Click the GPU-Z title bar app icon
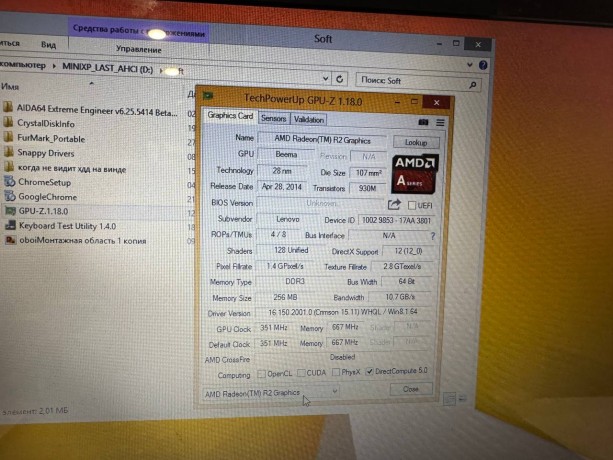This screenshot has width=613, height=460. 208,96
